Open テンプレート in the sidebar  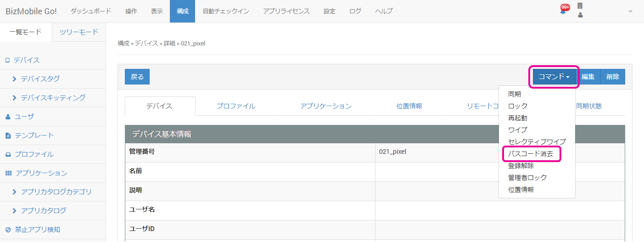(34, 135)
